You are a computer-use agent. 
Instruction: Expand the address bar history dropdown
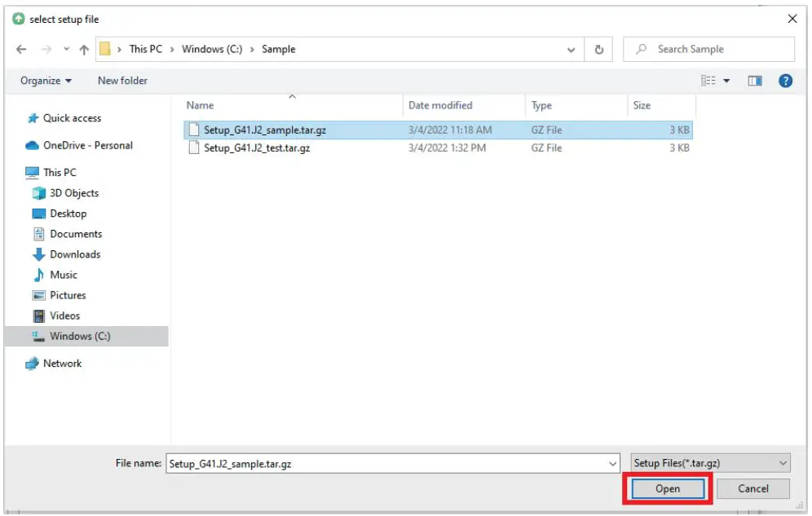pos(571,50)
